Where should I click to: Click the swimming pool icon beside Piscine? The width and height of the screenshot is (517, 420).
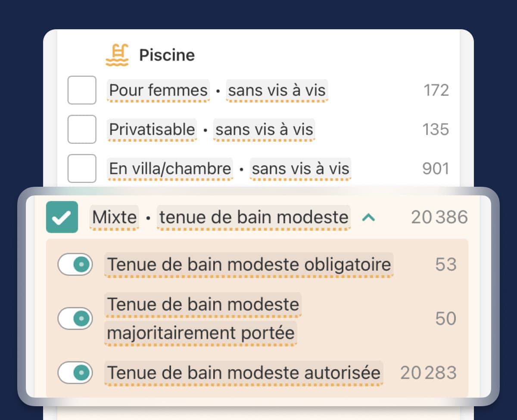tap(117, 56)
